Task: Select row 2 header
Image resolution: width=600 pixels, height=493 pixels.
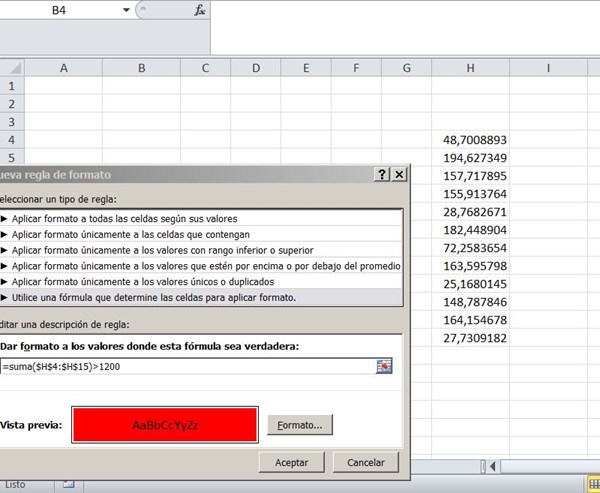Action: (x=12, y=104)
